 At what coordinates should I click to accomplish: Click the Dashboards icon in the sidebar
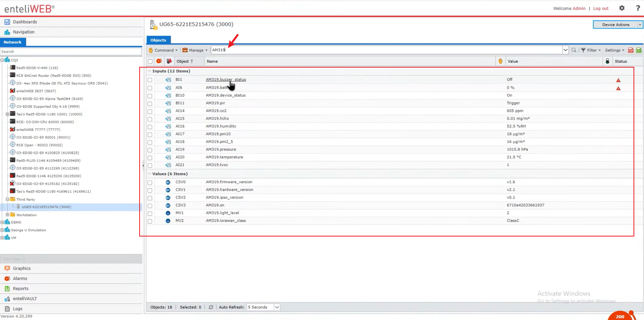[x=7, y=22]
